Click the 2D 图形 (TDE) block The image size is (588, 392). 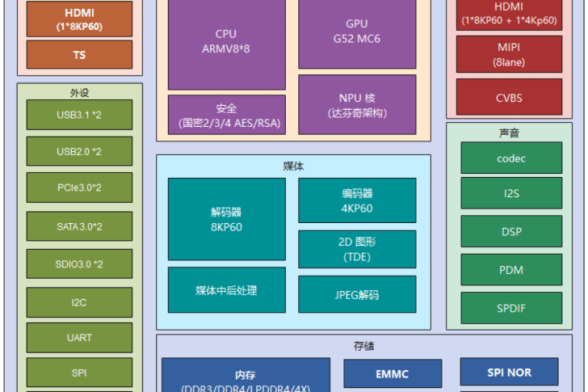(356, 250)
